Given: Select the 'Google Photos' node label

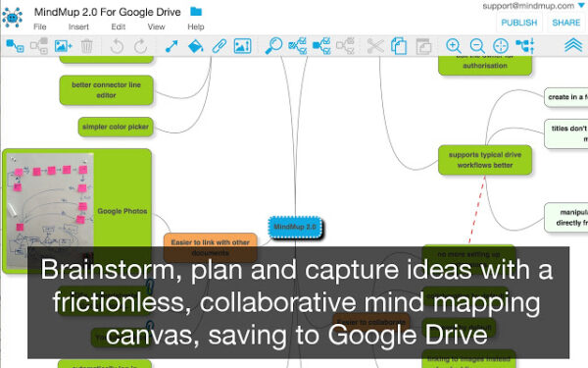Looking at the screenshot, I should tap(122, 211).
